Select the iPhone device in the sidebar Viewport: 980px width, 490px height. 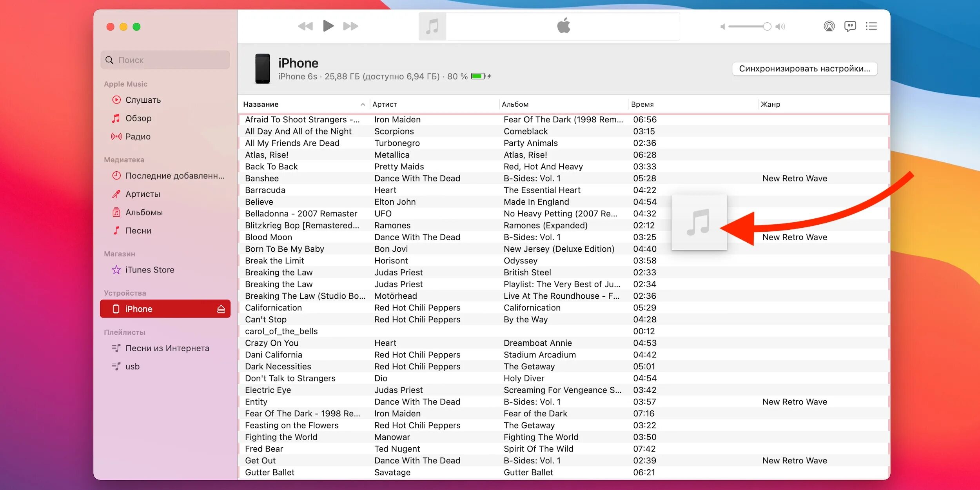[165, 309]
